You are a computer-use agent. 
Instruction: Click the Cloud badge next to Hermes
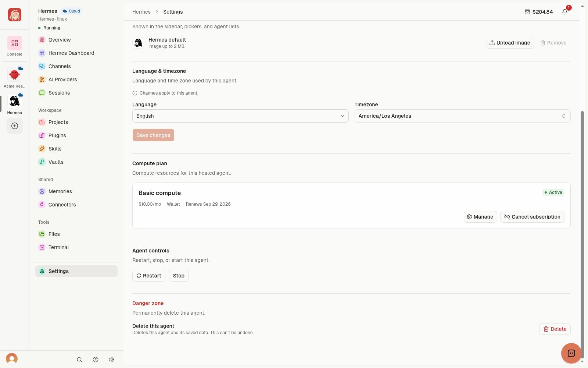pyautogui.click(x=72, y=11)
